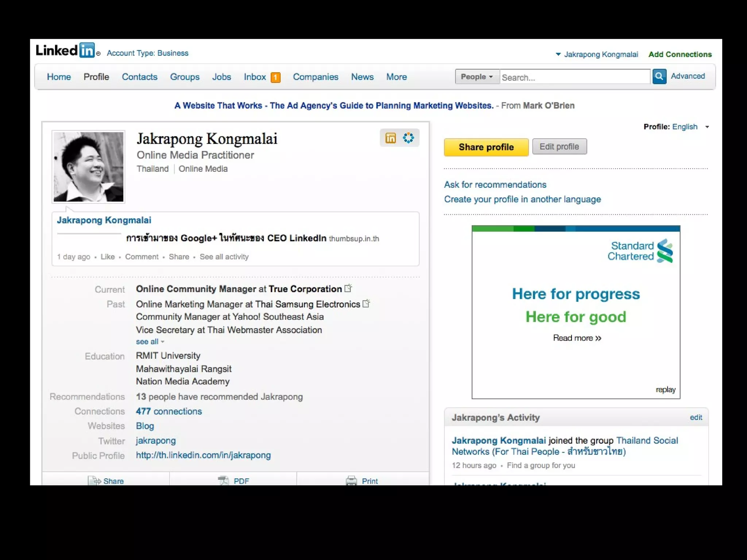Viewport: 747px width, 560px height.
Task: Click the Print printer icon
Action: pos(351,481)
